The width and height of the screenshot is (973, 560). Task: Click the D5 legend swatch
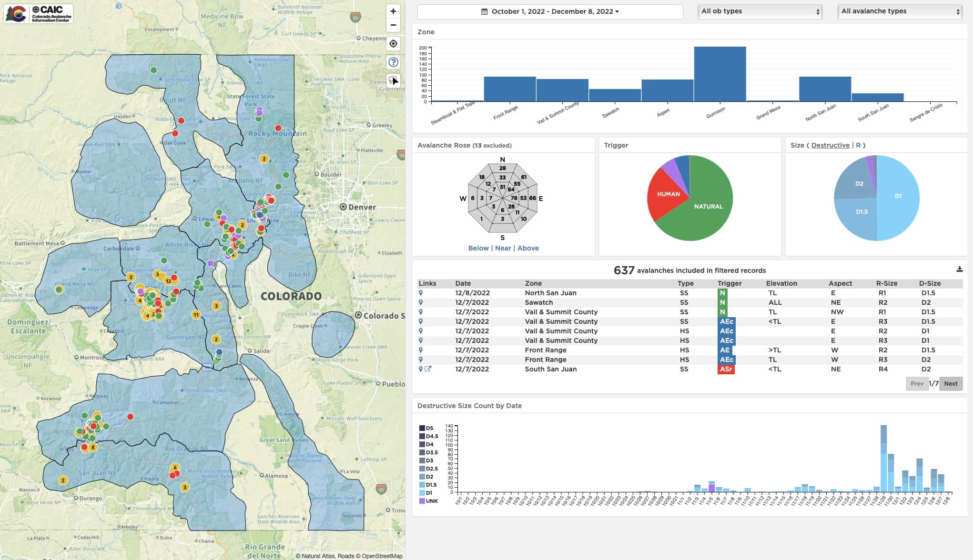422,428
